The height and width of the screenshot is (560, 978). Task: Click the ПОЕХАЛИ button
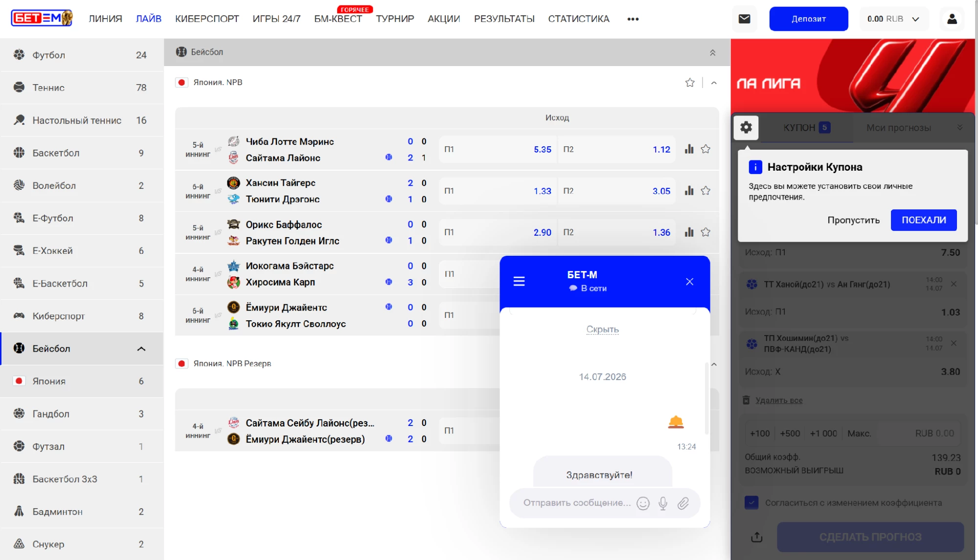point(923,220)
